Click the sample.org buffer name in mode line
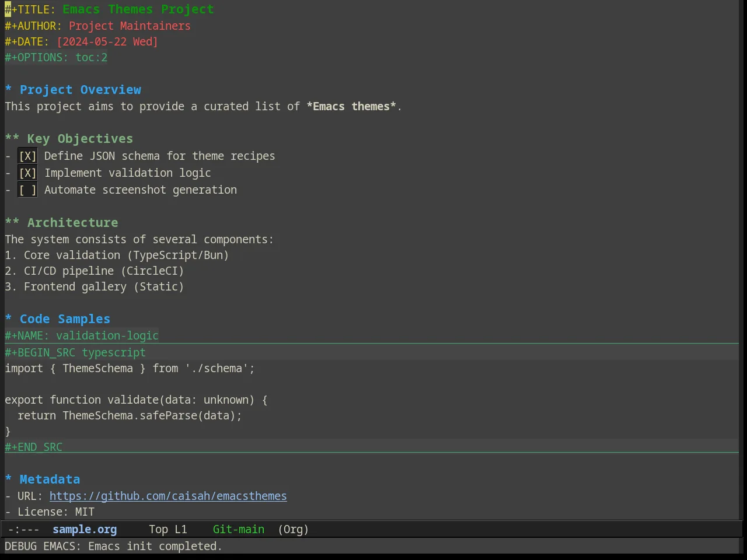 click(x=85, y=529)
